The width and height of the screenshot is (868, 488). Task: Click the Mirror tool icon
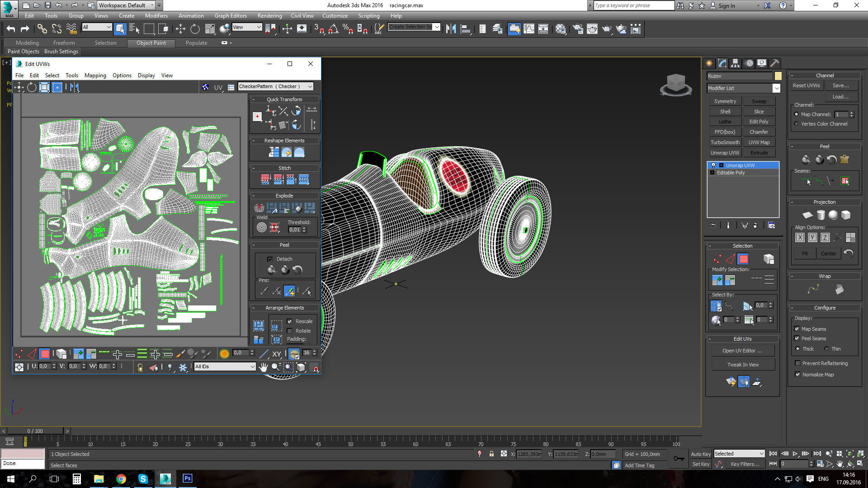pyautogui.click(x=451, y=29)
